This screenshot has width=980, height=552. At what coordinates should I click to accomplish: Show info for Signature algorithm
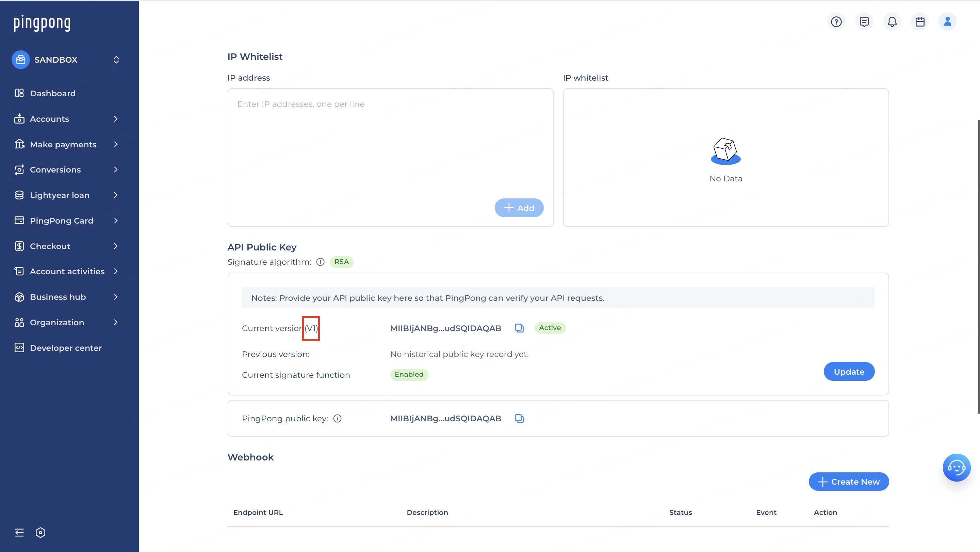[320, 262]
